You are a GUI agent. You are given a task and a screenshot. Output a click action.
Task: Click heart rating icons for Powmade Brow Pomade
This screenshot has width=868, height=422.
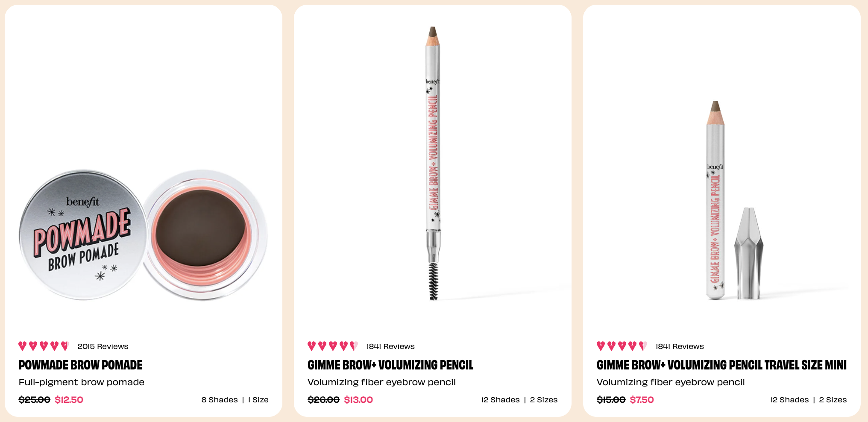(44, 346)
